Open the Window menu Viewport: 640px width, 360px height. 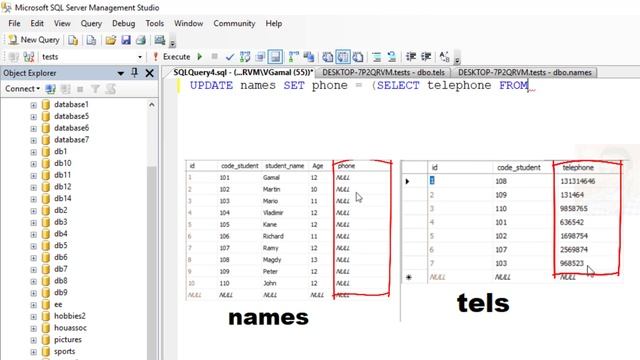click(189, 23)
